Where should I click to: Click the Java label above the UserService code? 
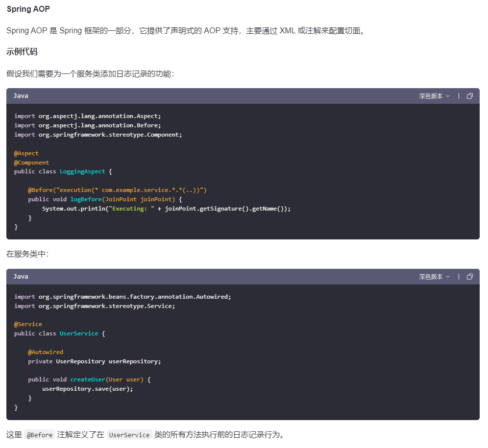[21, 276]
